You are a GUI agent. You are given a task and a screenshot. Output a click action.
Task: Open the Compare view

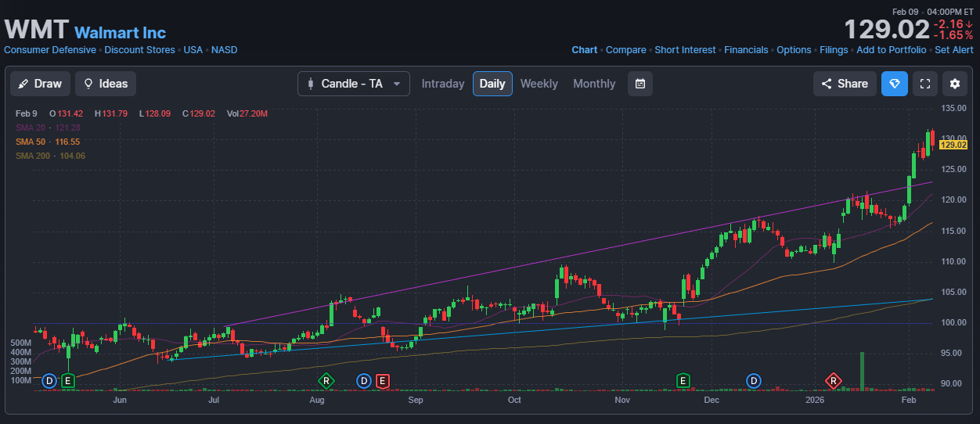pos(626,50)
